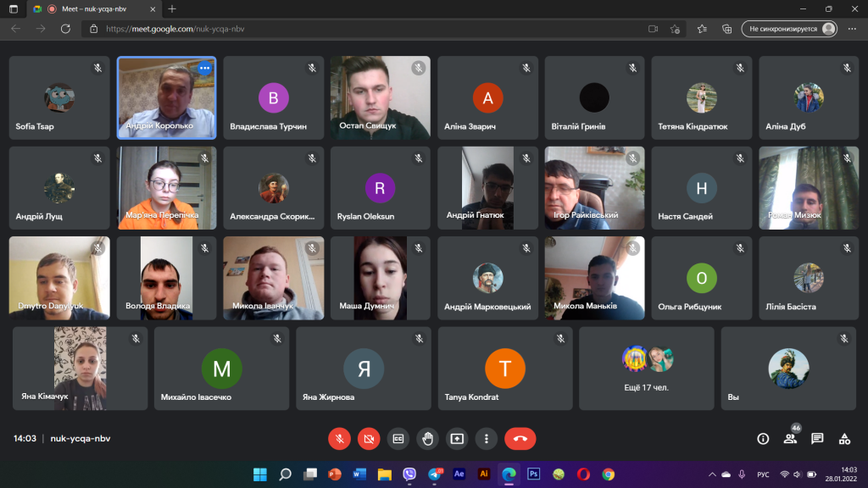Click the browser address bar URL
This screenshot has width=868, height=488.
[x=339, y=29]
